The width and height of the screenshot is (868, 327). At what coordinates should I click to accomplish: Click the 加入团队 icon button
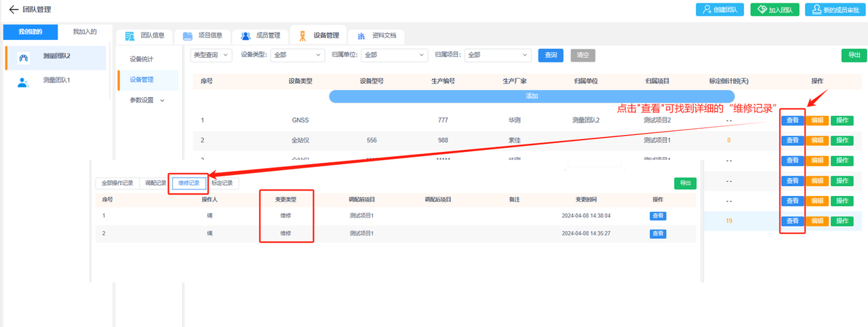click(x=762, y=10)
